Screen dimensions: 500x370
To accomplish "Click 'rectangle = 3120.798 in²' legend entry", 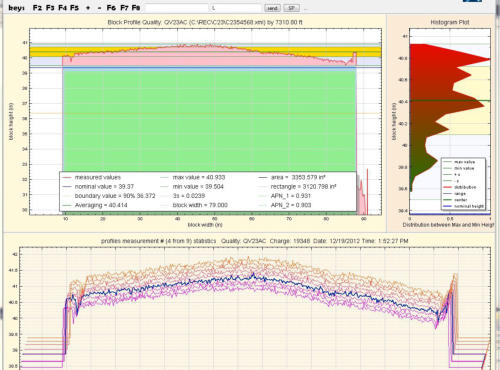I will [x=297, y=187].
